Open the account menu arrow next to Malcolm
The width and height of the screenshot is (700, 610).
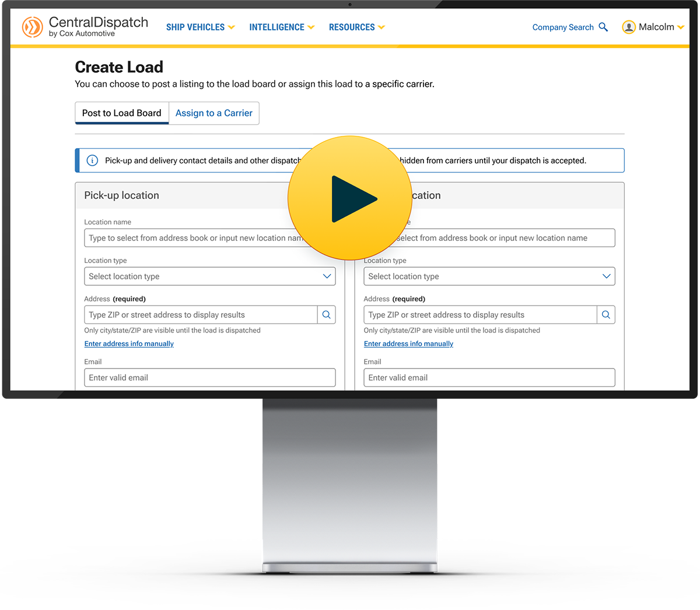coord(681,27)
